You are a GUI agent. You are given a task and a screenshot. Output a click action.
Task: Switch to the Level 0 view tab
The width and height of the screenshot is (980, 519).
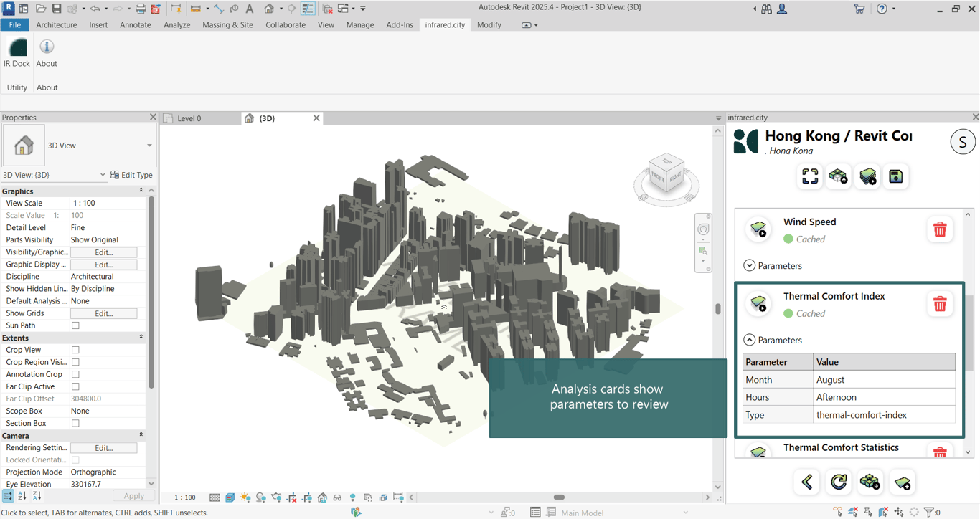pyautogui.click(x=189, y=118)
